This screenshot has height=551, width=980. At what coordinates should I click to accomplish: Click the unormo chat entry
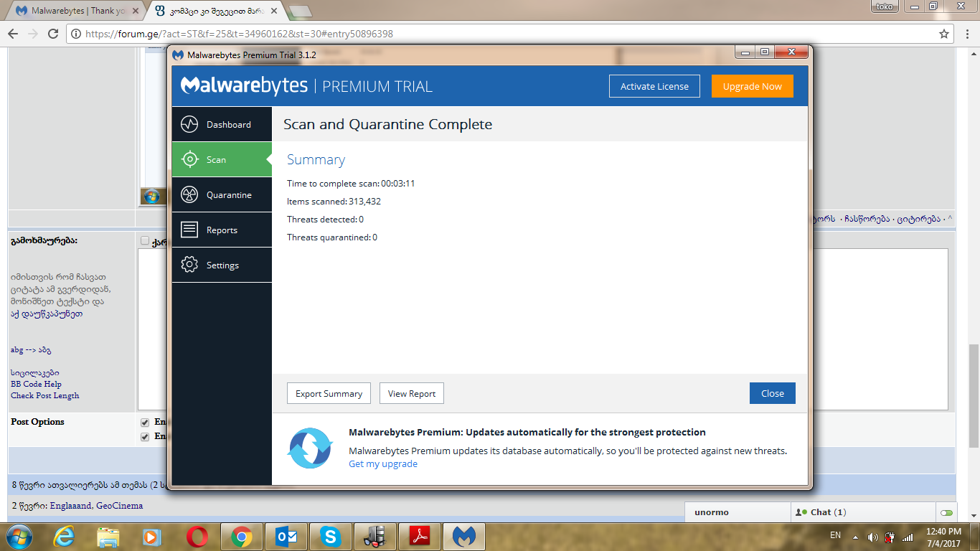[738, 512]
